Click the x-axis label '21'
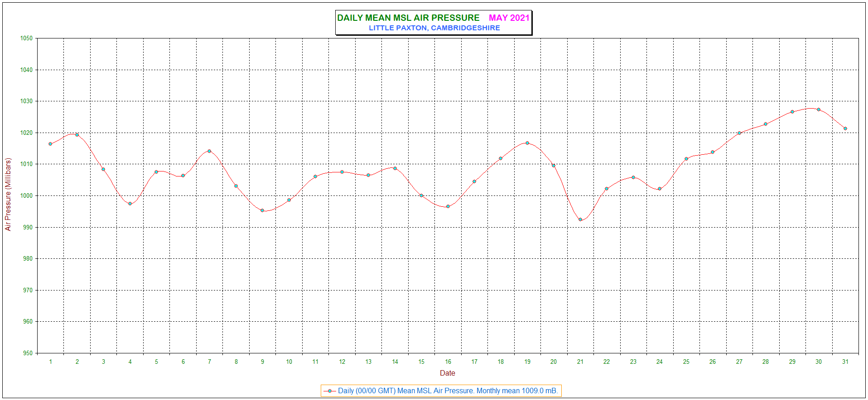This screenshot has width=868, height=400. pyautogui.click(x=580, y=362)
